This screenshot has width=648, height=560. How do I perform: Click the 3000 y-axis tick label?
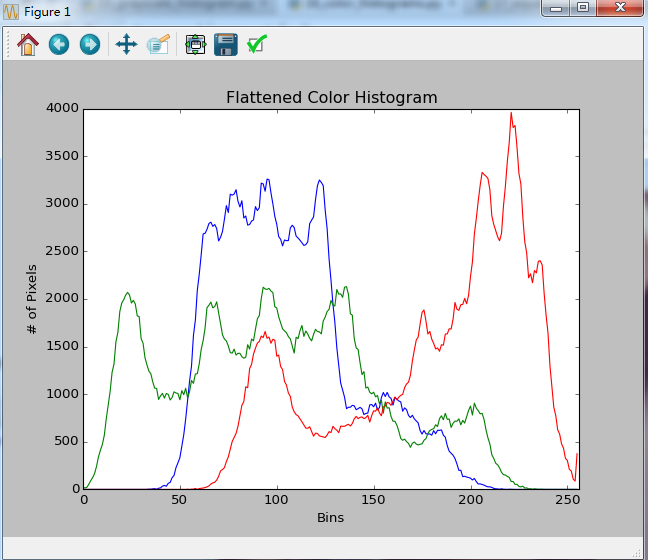[62, 203]
